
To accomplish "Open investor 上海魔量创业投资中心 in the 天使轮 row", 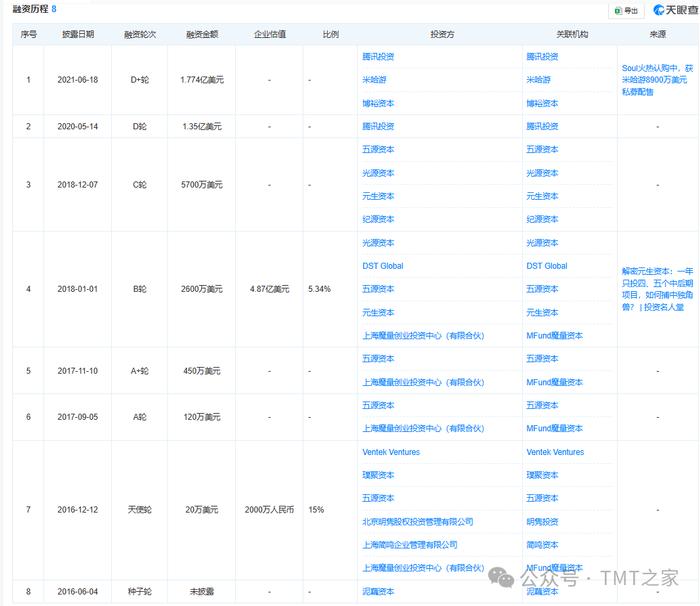I will pyautogui.click(x=423, y=568).
